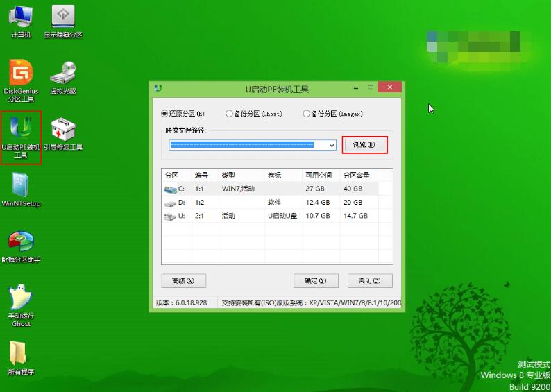Minimize the U启动PE装机工具 window
This screenshot has height=392, width=551.
click(356, 88)
